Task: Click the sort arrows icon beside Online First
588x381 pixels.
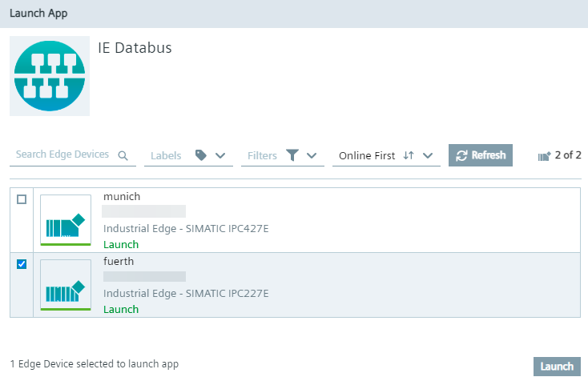Action: (x=409, y=155)
